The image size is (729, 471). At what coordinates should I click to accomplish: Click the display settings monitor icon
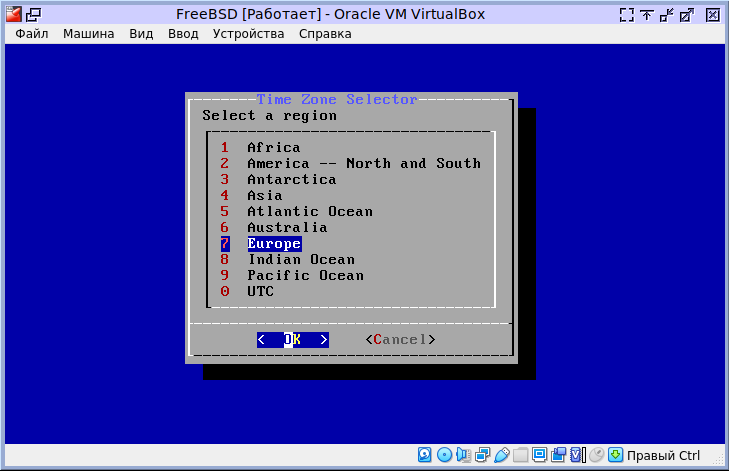[x=539, y=455]
